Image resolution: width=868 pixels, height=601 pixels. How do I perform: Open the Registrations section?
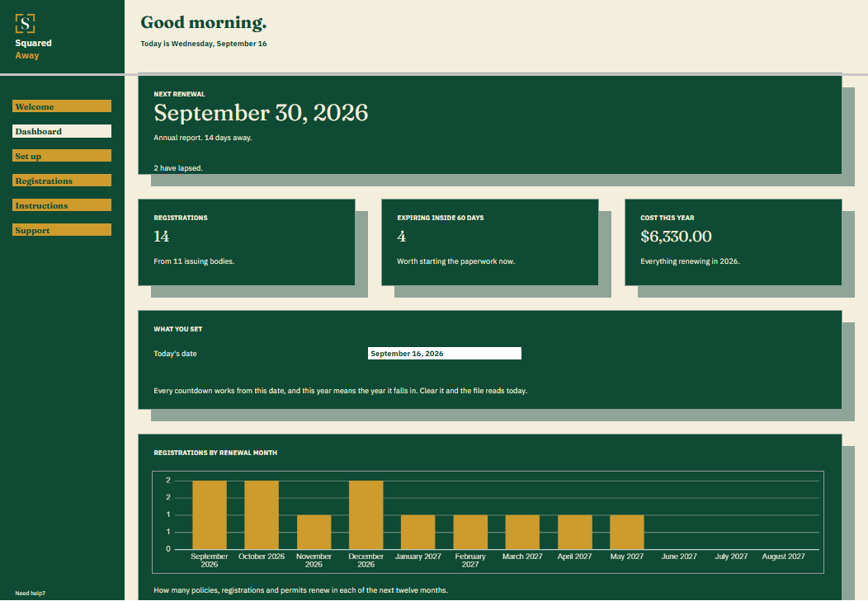tap(61, 181)
